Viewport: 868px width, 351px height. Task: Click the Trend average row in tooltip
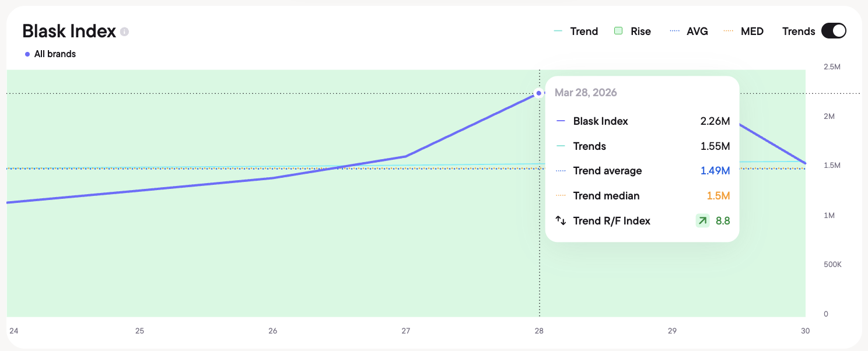point(642,171)
